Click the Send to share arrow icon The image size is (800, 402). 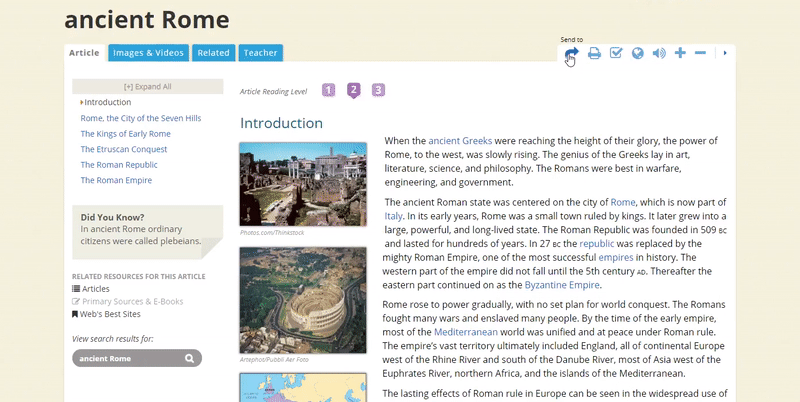pyautogui.click(x=572, y=53)
